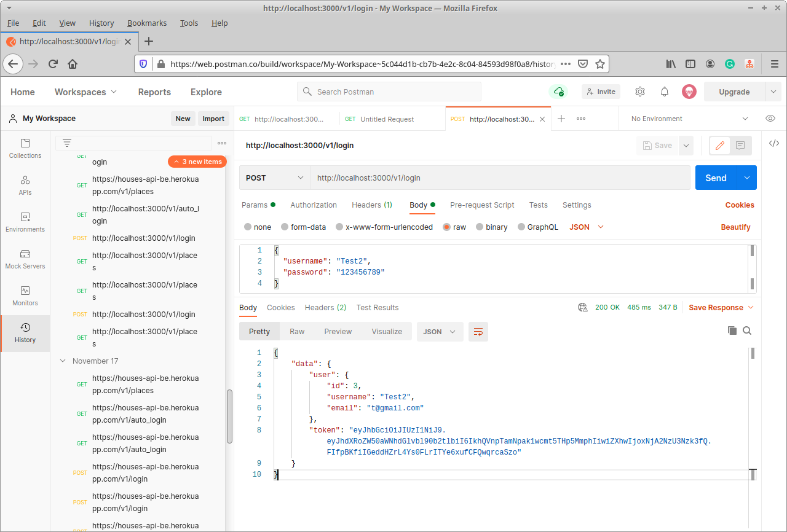
Task: Open the request Headers (1) tab
Action: [x=372, y=205]
